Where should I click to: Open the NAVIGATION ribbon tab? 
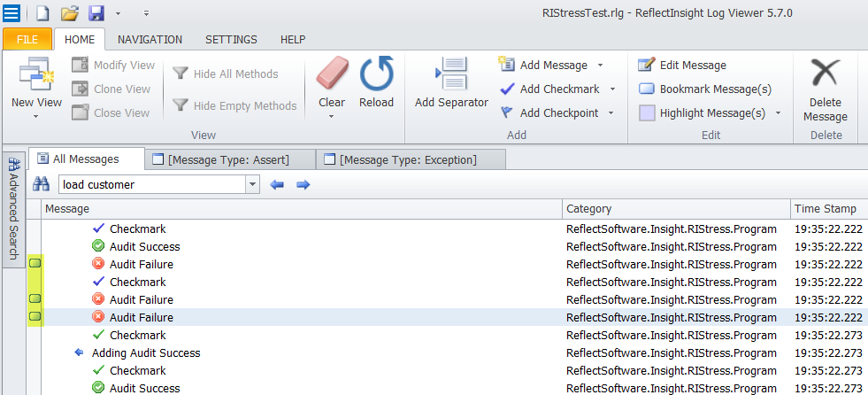150,39
